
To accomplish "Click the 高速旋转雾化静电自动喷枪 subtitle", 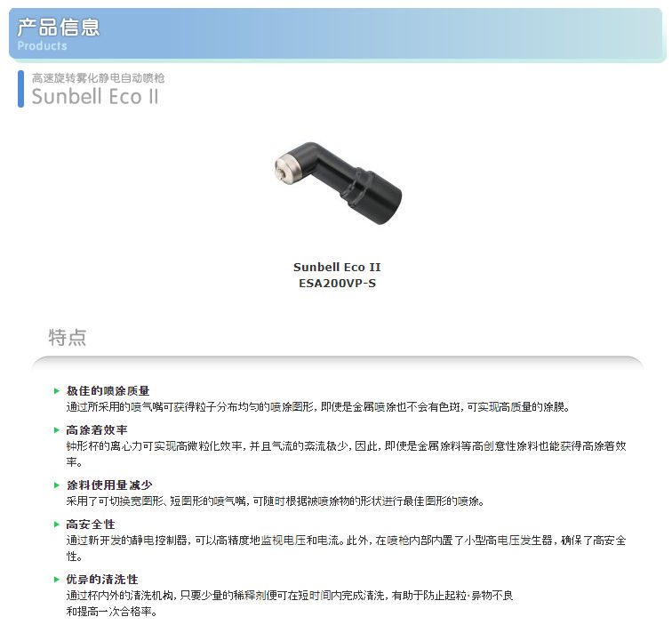I will 98,78.
